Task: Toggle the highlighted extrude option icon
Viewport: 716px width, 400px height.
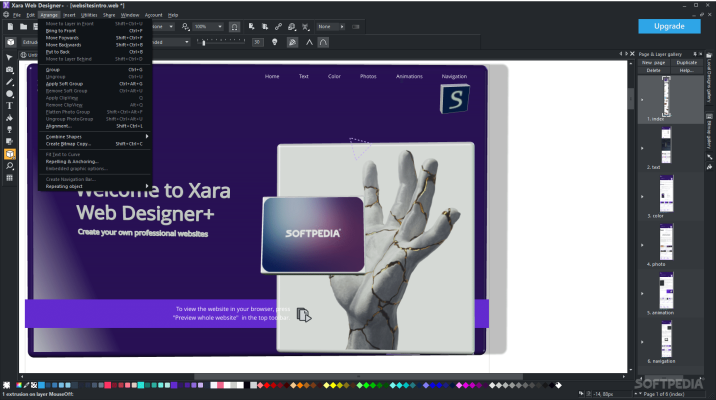Action: 292,42
